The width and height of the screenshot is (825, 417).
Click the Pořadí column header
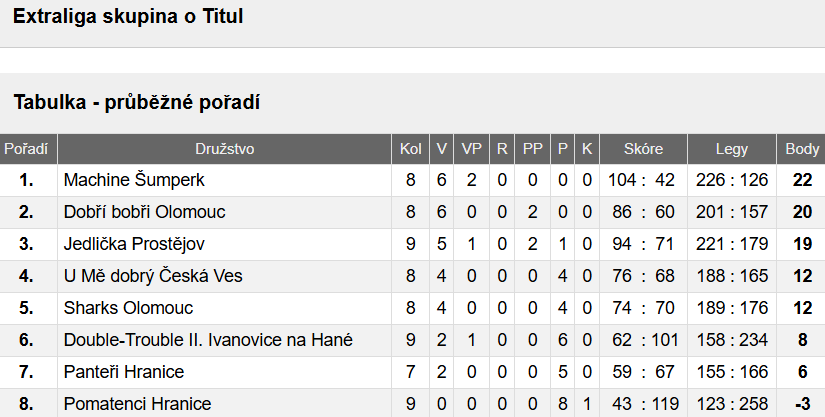click(26, 149)
